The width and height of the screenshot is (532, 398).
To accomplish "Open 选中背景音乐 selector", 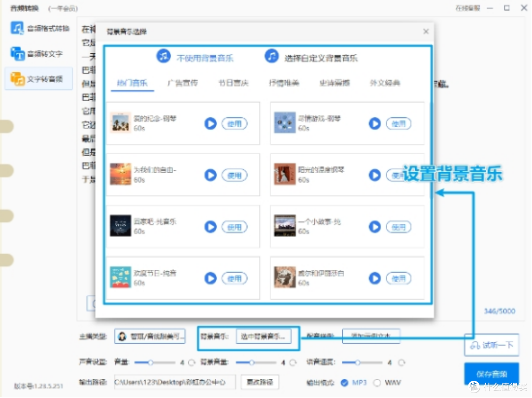I will [x=264, y=336].
